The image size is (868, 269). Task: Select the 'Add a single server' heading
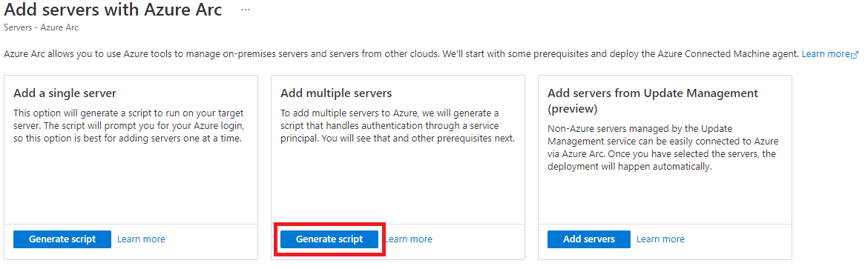click(x=65, y=93)
